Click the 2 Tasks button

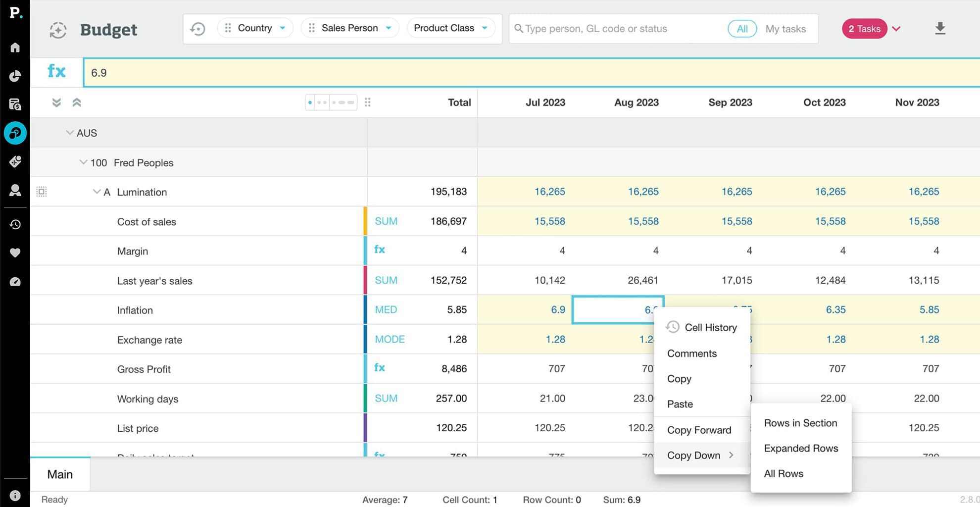(864, 29)
